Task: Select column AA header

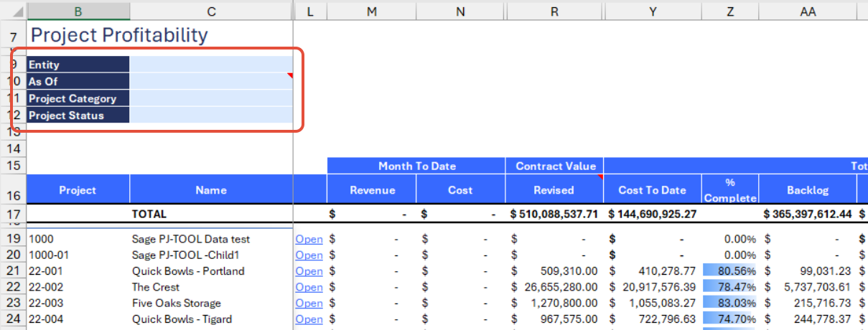Action: click(x=808, y=11)
